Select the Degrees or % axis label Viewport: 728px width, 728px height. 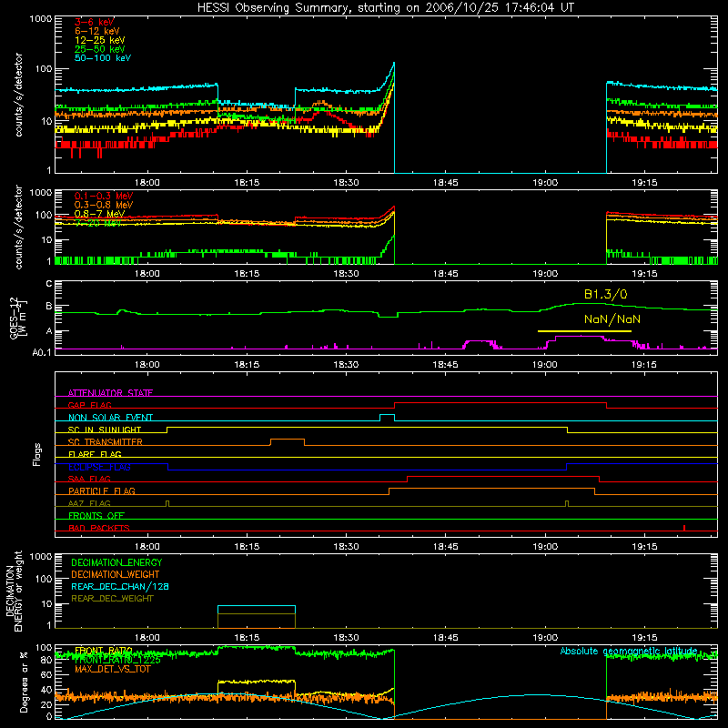tap(24, 682)
